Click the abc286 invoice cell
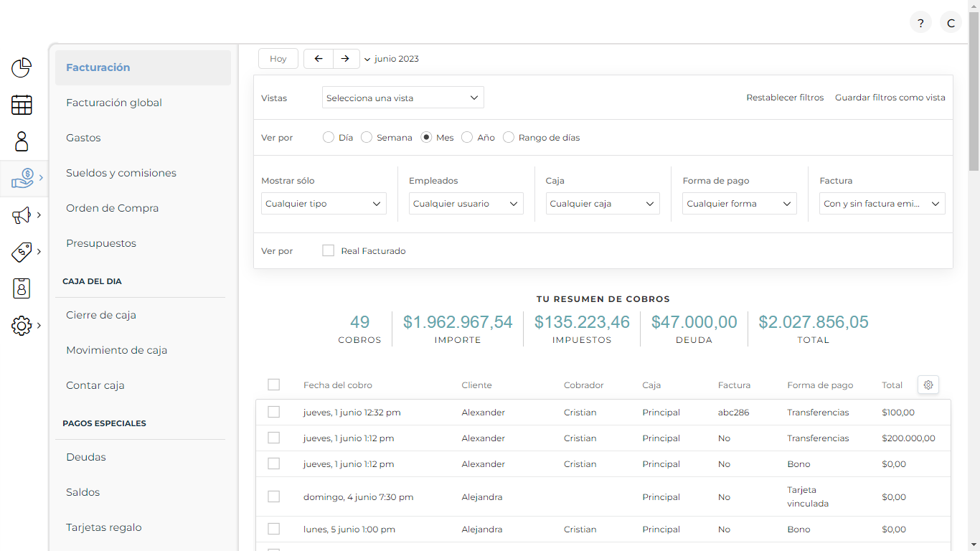This screenshot has height=551, width=980. [x=734, y=413]
